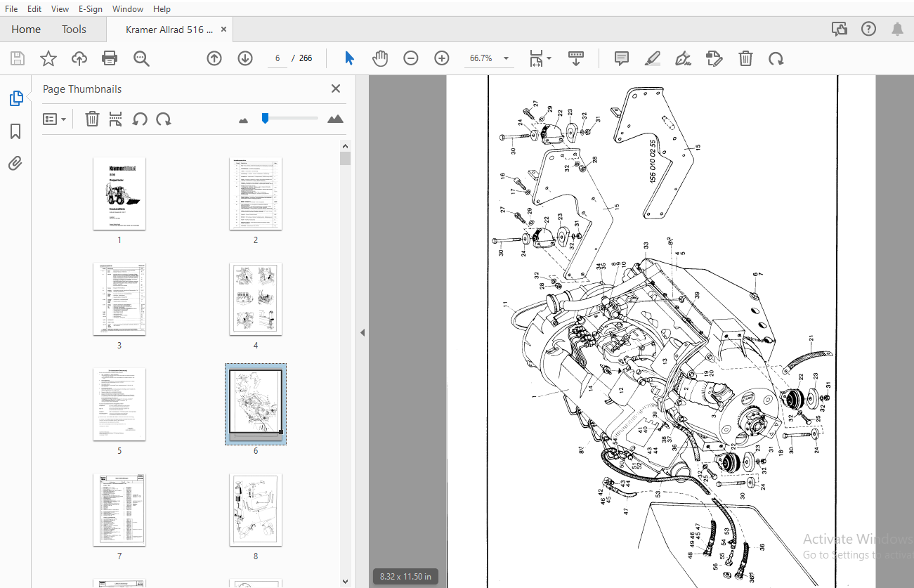The width and height of the screenshot is (914, 588).
Task: Open the View menu
Action: click(x=60, y=8)
